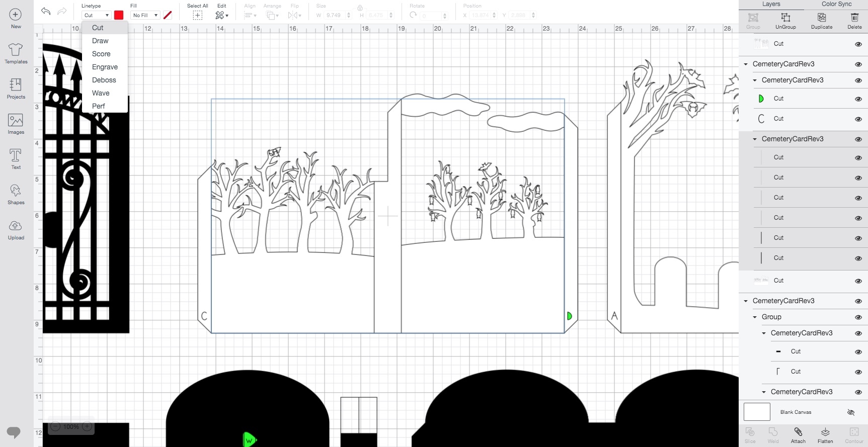Screen dimensions: 868x447
Task: Toggle eye on Cut layer above lower CemeteryCardRev3
Action: 858,281
